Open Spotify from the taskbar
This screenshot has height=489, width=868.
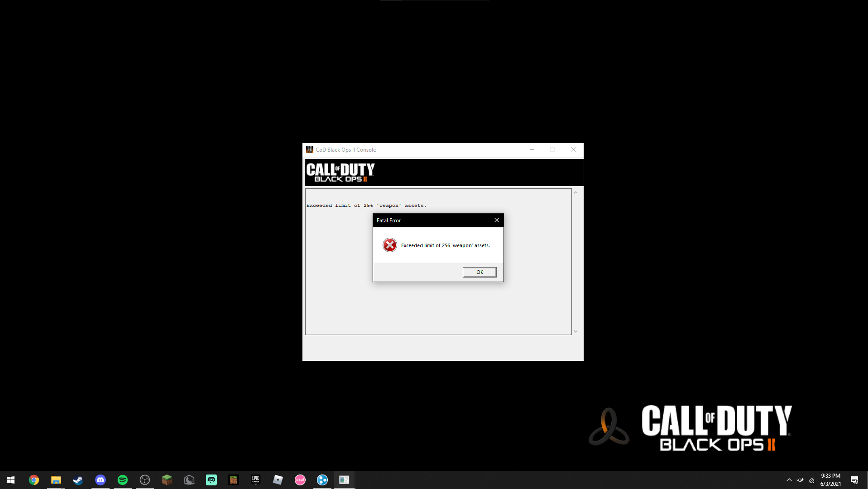pos(123,480)
